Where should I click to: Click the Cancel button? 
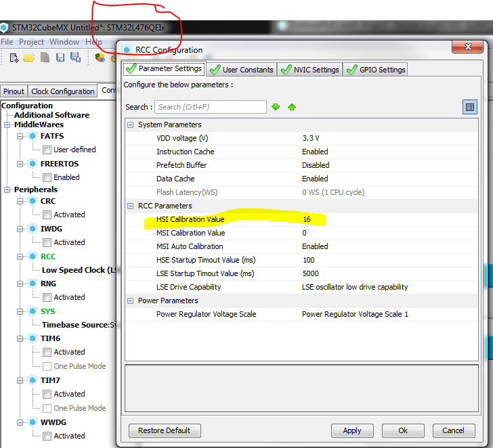[x=454, y=430]
